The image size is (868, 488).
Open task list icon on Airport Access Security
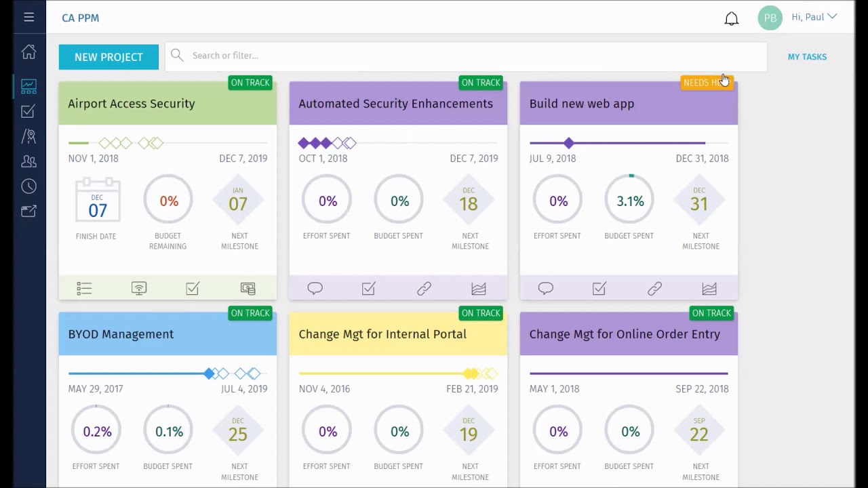tap(84, 289)
